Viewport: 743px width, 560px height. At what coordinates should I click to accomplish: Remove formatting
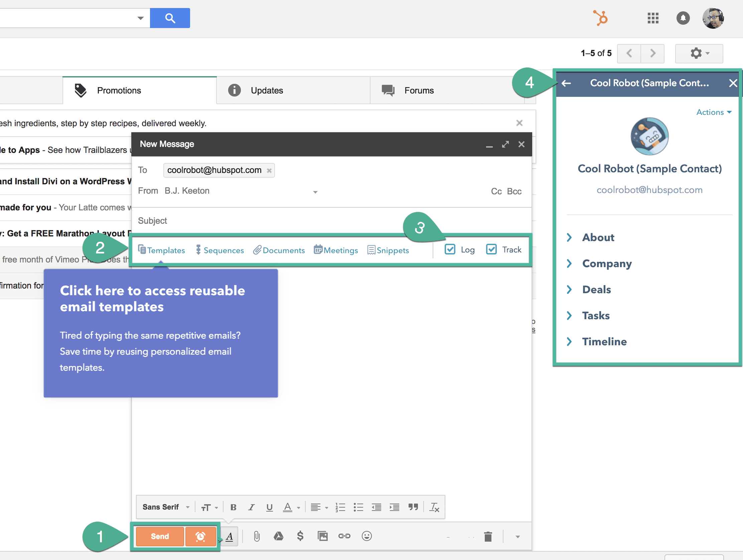pyautogui.click(x=434, y=508)
